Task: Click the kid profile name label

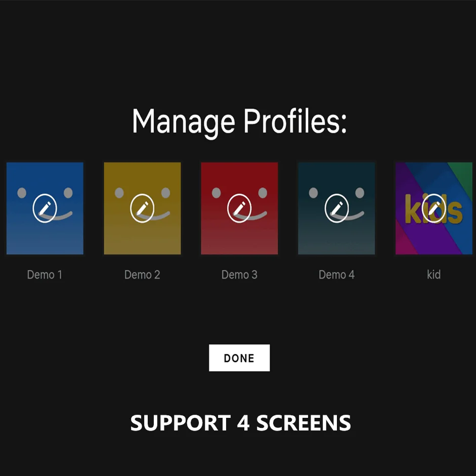Action: [x=434, y=275]
